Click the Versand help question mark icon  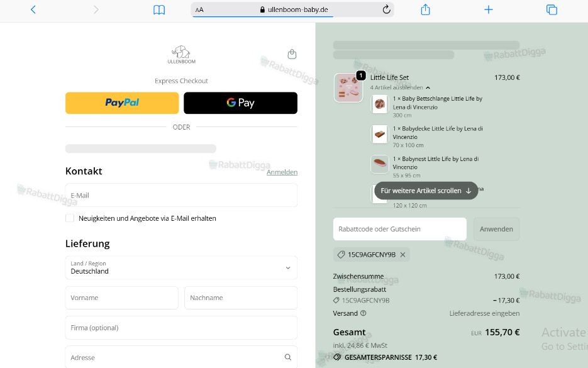pyautogui.click(x=363, y=313)
